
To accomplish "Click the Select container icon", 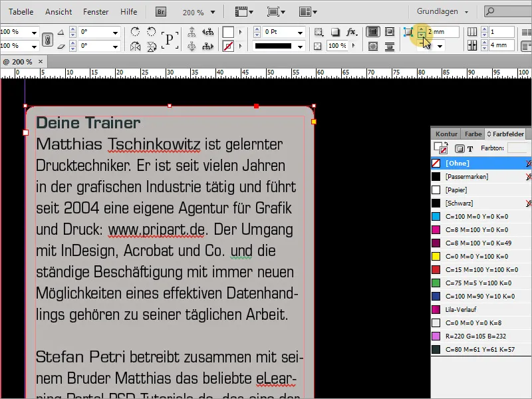I will pos(192,32).
